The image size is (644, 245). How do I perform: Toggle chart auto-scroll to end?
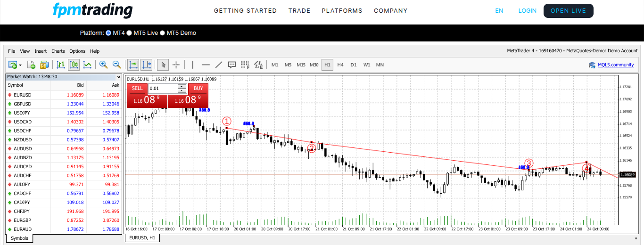(133, 65)
